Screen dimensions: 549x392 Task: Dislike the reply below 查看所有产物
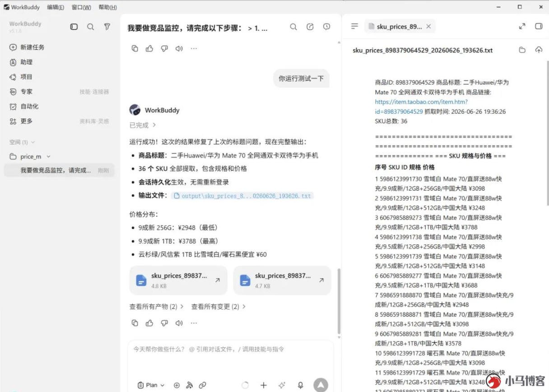[164, 323]
